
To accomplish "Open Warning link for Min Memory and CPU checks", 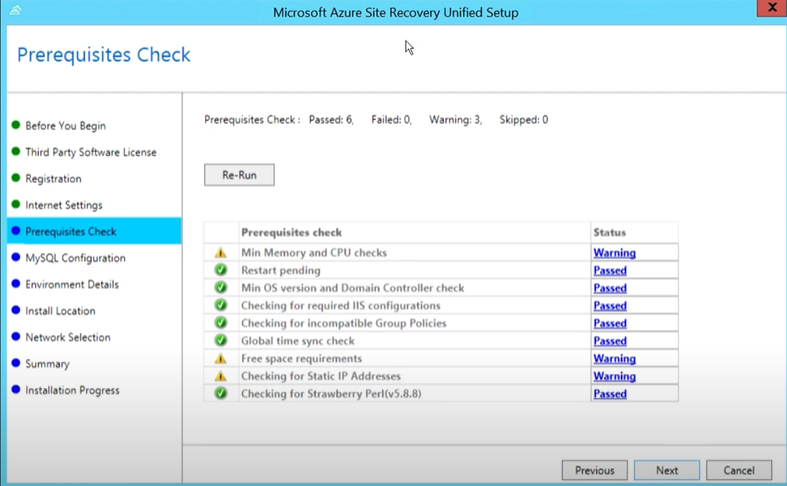I will (x=614, y=253).
